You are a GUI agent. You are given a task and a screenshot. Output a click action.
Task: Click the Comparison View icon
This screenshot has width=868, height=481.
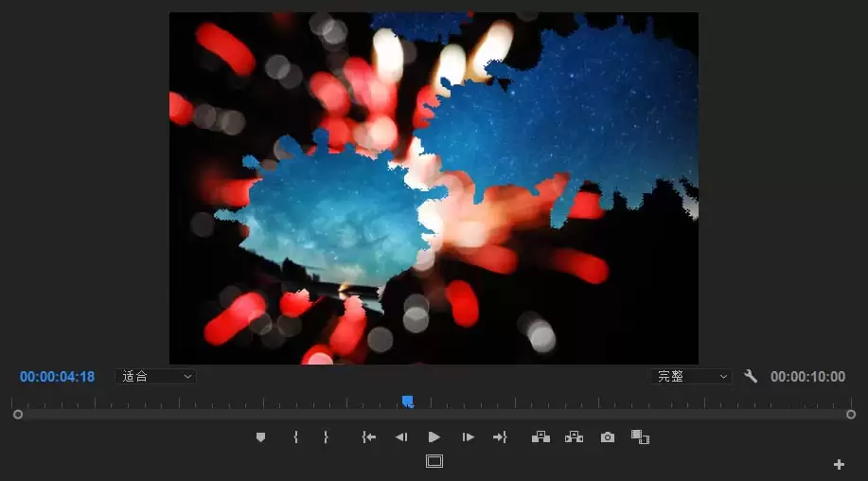coord(641,437)
